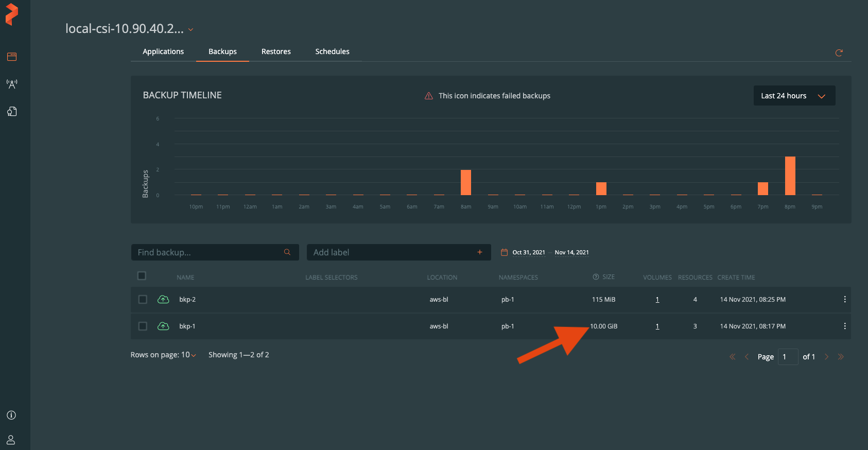Viewport: 868px width, 450px height.
Task: Click the search magnifier in Find backup
Action: tap(287, 252)
